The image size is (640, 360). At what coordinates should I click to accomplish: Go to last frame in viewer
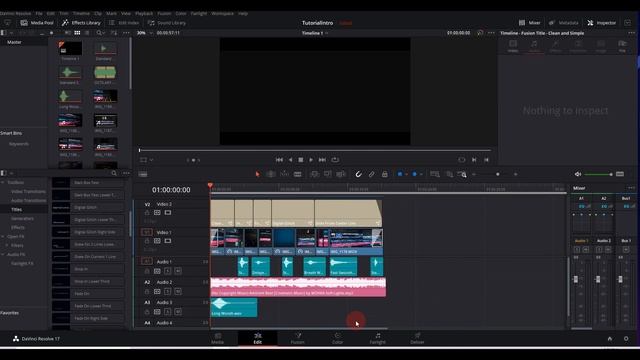[x=322, y=160]
